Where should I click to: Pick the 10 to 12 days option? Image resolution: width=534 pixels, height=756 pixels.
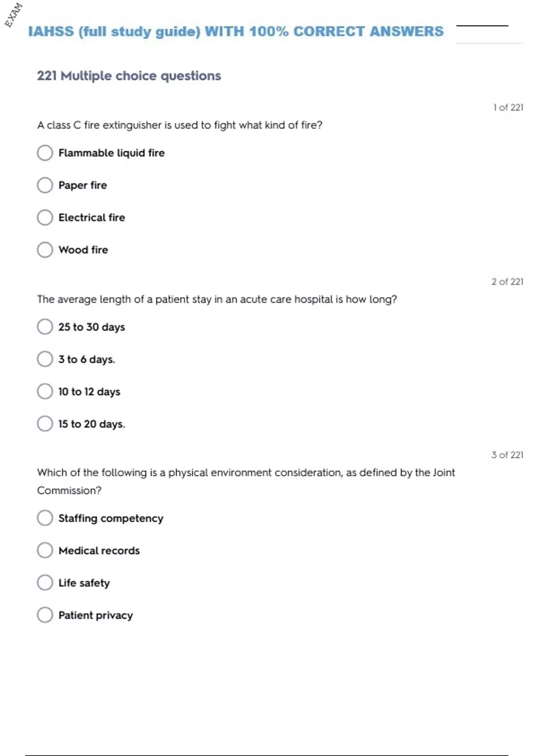pyautogui.click(x=45, y=392)
